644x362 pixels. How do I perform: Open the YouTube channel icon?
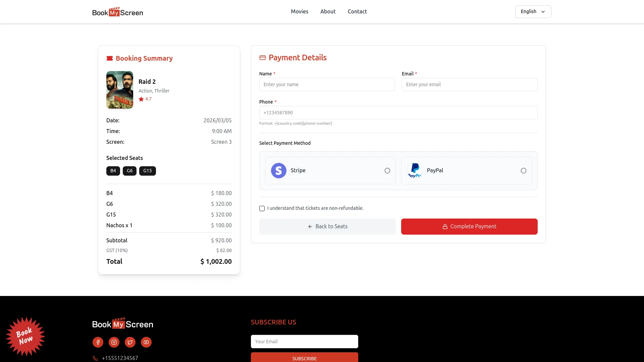pyautogui.click(x=146, y=342)
